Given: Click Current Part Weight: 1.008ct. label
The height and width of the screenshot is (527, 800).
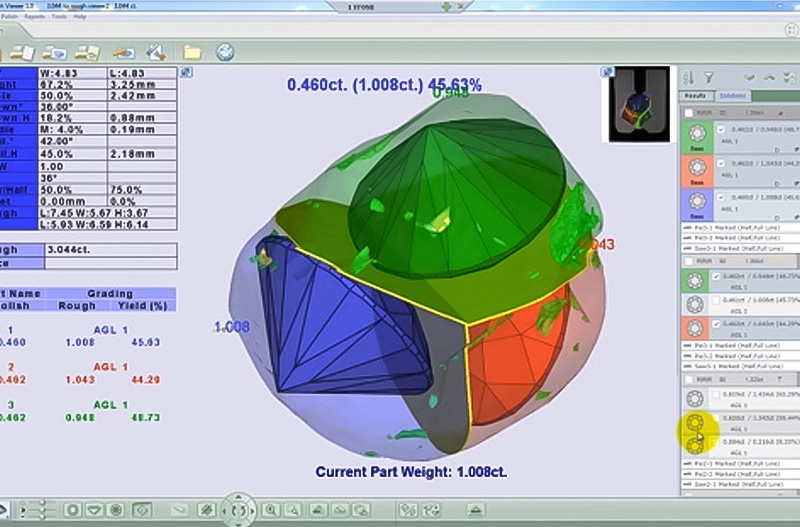Looking at the screenshot, I should (x=411, y=472).
